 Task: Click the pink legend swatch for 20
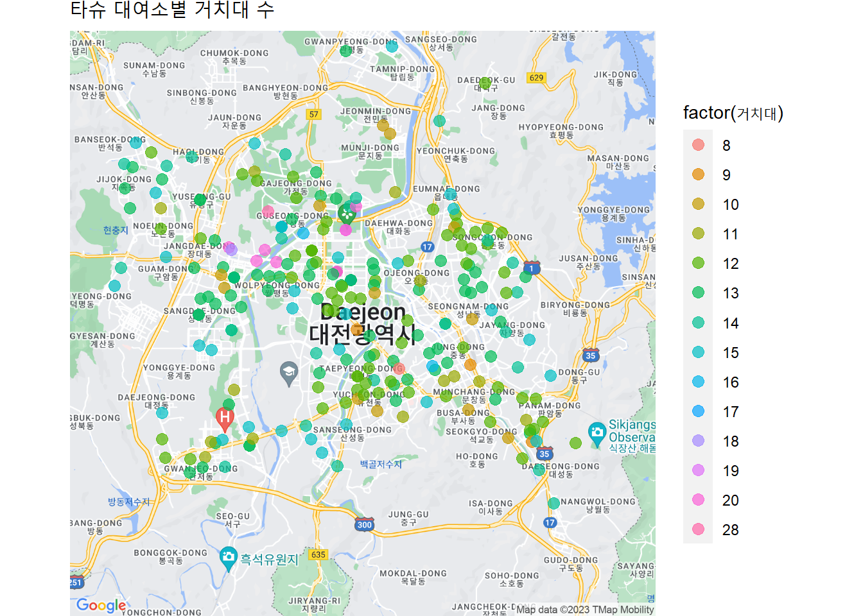pyautogui.click(x=698, y=500)
